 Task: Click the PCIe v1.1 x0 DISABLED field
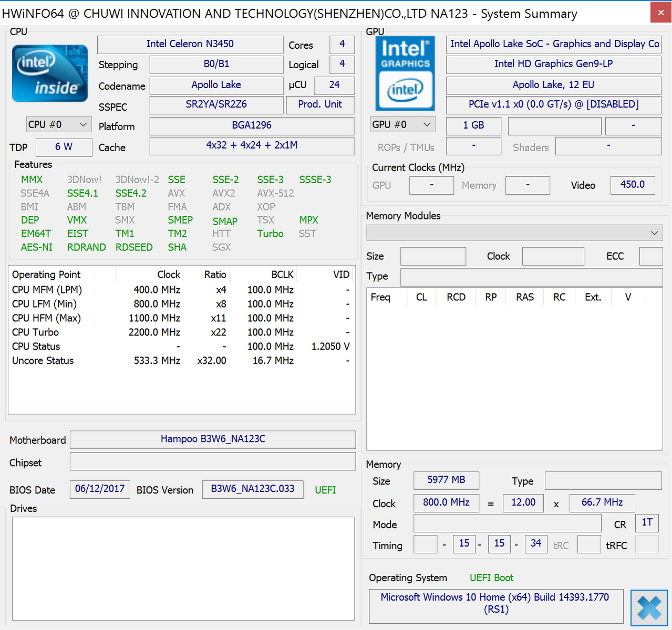tap(554, 104)
